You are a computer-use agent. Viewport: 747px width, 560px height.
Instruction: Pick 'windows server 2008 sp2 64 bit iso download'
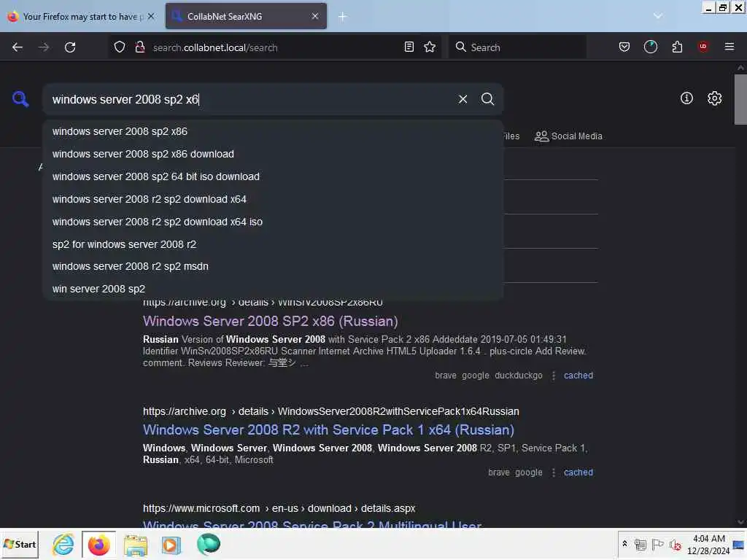click(273, 176)
